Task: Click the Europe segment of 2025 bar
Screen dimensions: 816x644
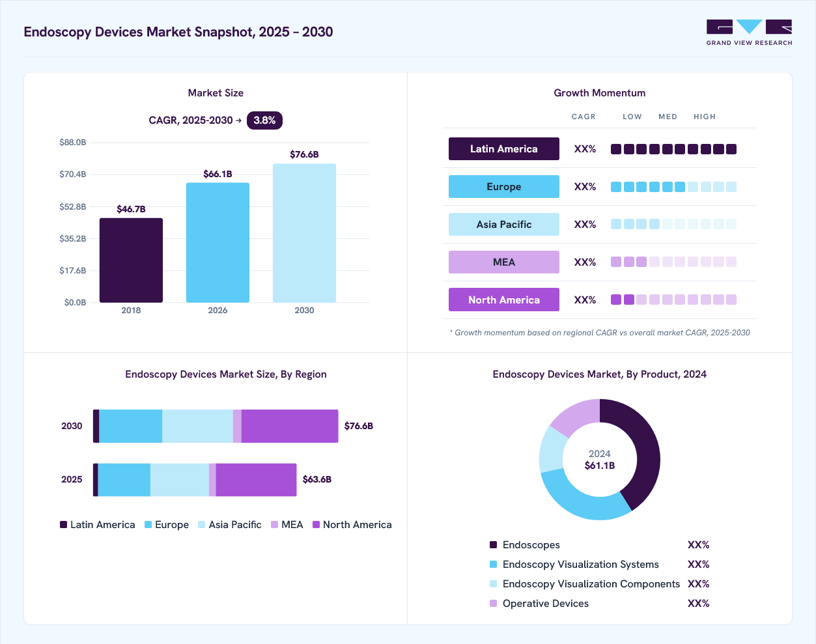Action: pos(124,480)
